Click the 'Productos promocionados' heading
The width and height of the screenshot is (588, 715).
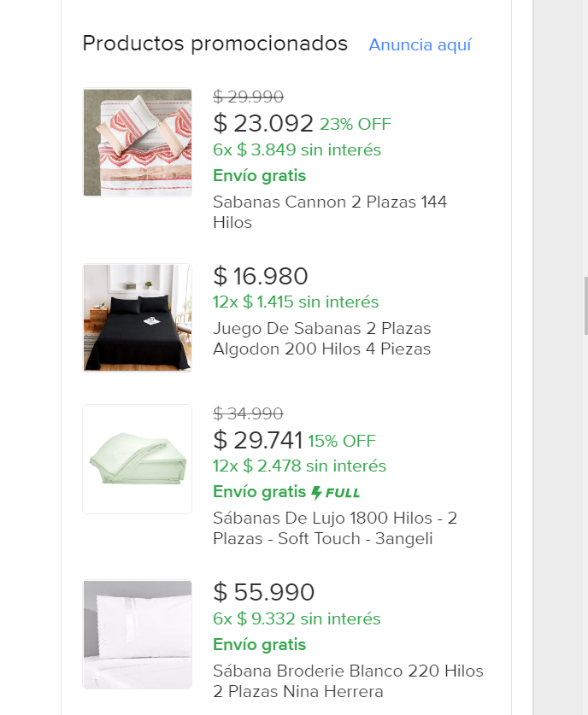215,44
